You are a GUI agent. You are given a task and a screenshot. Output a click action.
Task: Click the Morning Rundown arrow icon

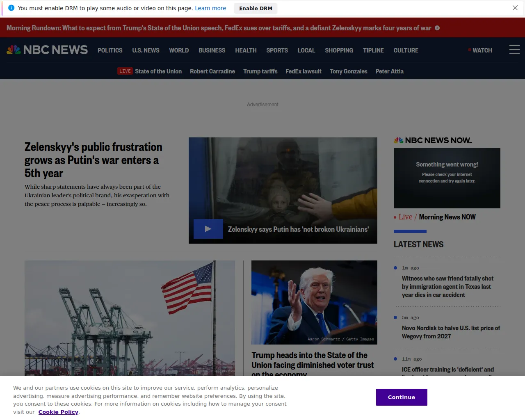437,28
